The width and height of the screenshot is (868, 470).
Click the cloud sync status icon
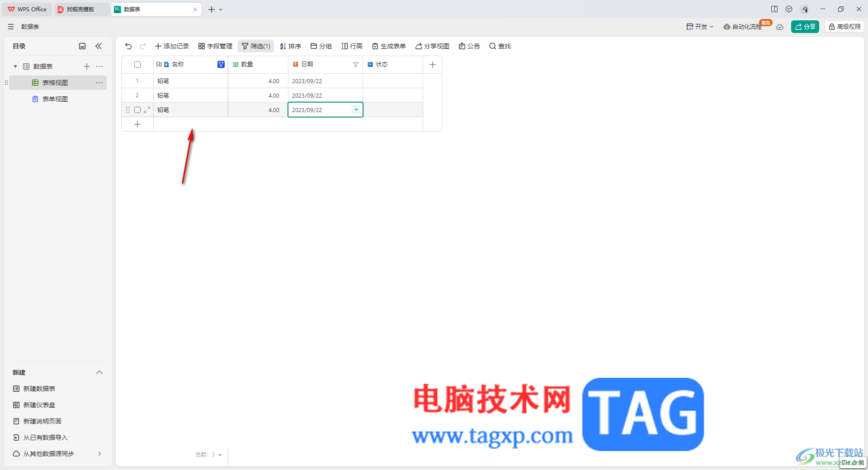point(780,27)
